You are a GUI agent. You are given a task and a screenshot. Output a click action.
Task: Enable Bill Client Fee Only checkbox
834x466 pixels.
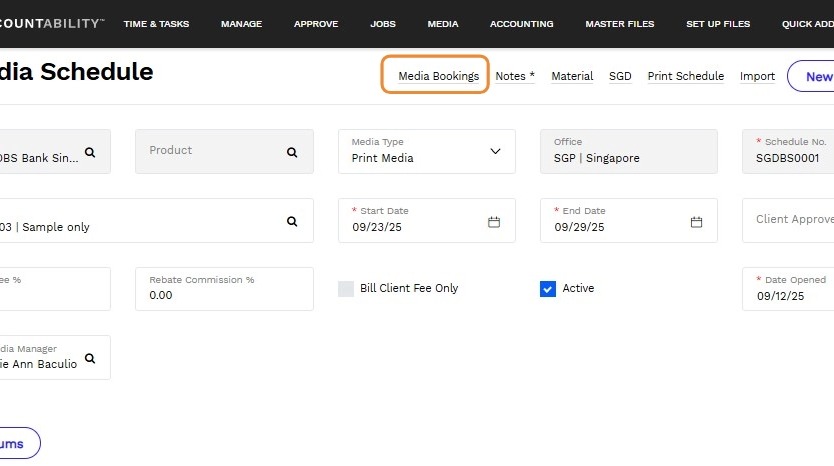pos(346,289)
